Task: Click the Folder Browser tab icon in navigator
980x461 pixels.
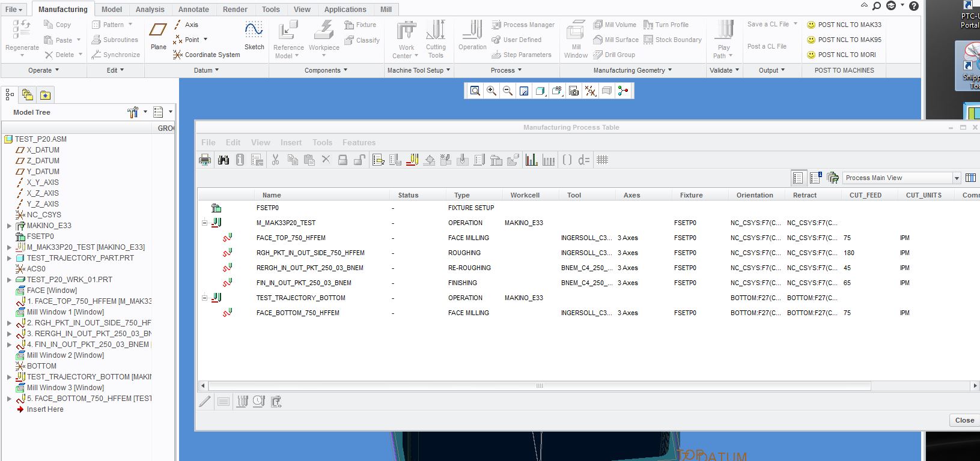Action: pyautogui.click(x=27, y=95)
